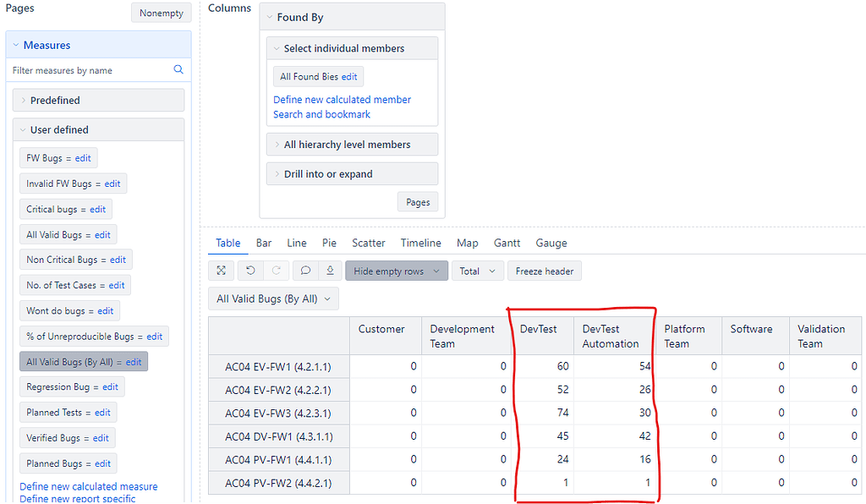Expand the table to fullscreen
The height and width of the screenshot is (504, 866).
(x=221, y=271)
